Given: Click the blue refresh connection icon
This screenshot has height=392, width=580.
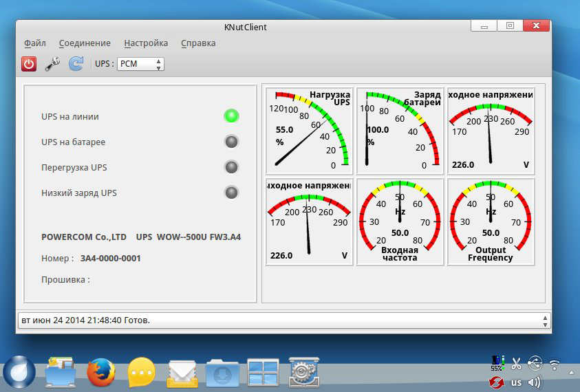Looking at the screenshot, I should (x=76, y=64).
